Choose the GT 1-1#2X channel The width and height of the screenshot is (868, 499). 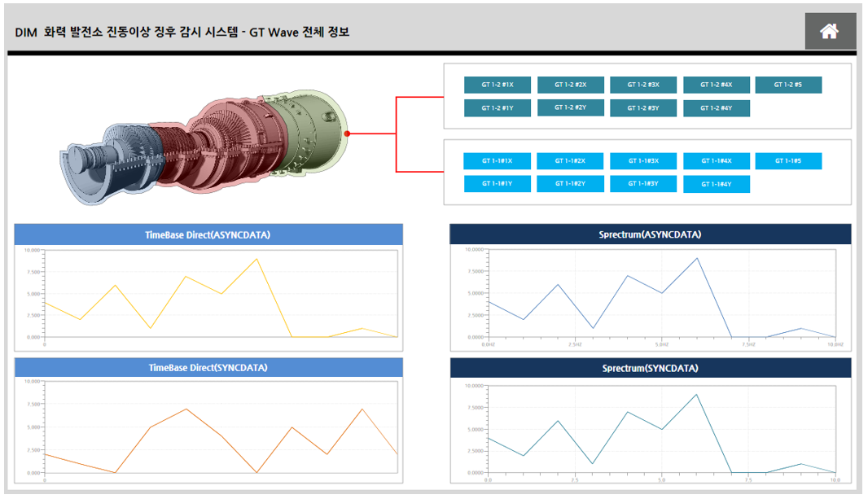click(x=571, y=161)
